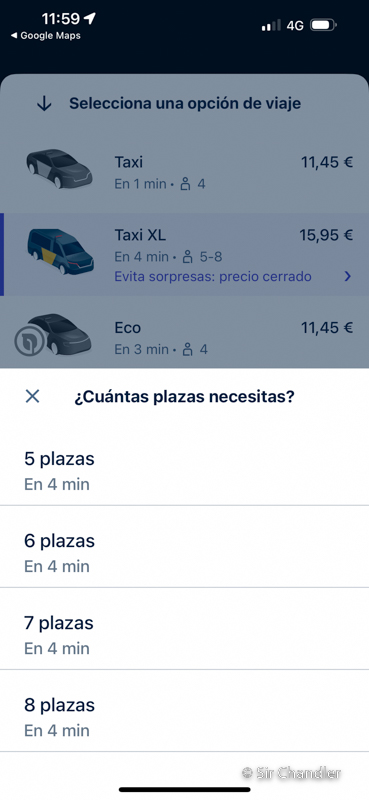
Task: Select the Eco car icon with leaf badge
Action: pyautogui.click(x=53, y=335)
